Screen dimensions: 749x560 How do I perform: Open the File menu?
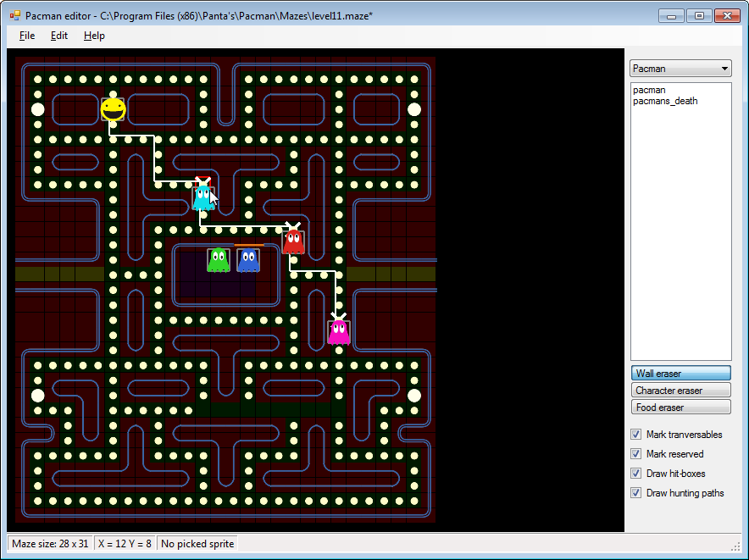coord(27,36)
